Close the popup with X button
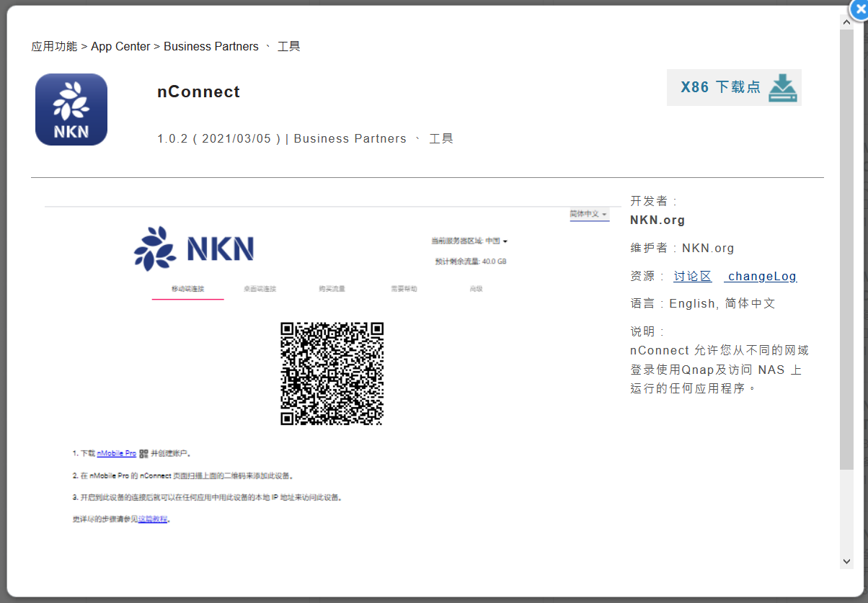 pos(859,9)
